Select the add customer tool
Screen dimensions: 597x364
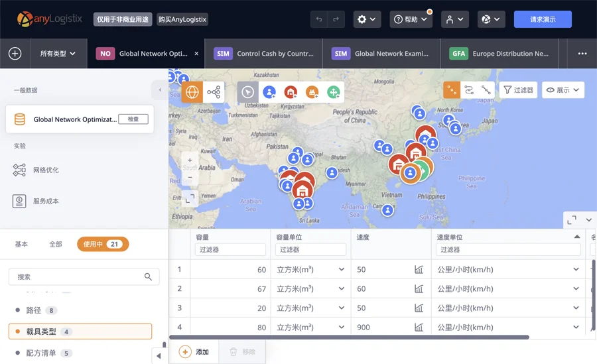click(269, 92)
